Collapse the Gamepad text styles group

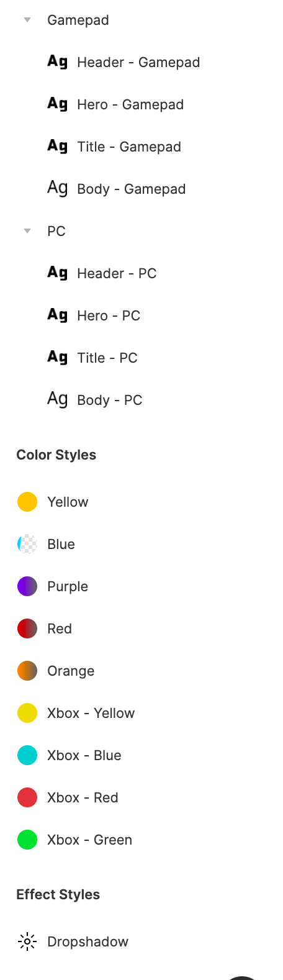[x=27, y=20]
